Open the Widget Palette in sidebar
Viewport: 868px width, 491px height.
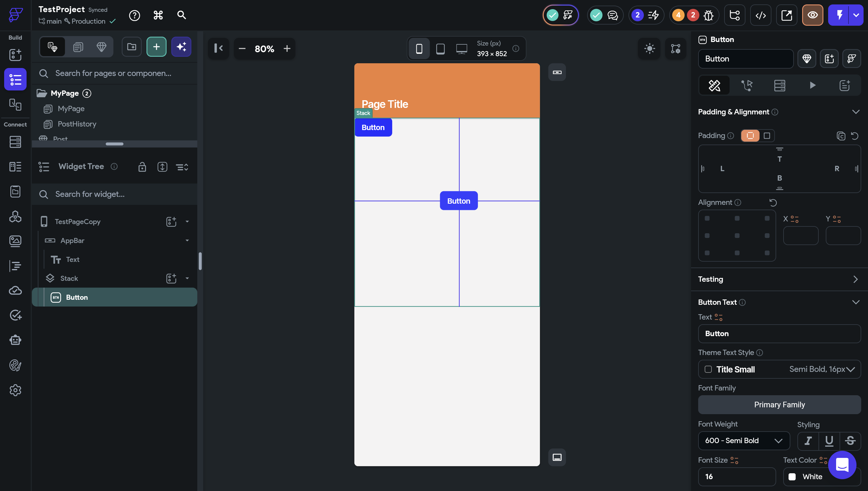click(x=15, y=55)
